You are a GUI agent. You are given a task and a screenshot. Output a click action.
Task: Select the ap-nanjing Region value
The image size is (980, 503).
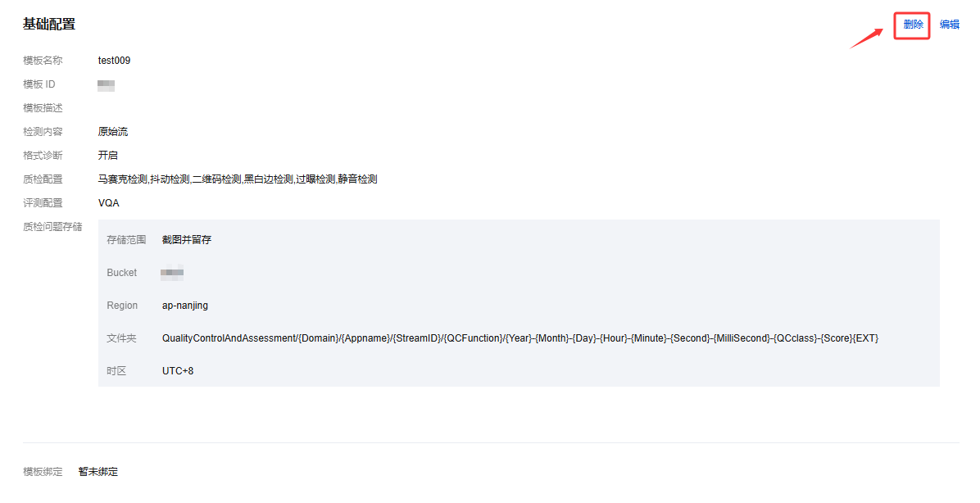pyautogui.click(x=185, y=306)
